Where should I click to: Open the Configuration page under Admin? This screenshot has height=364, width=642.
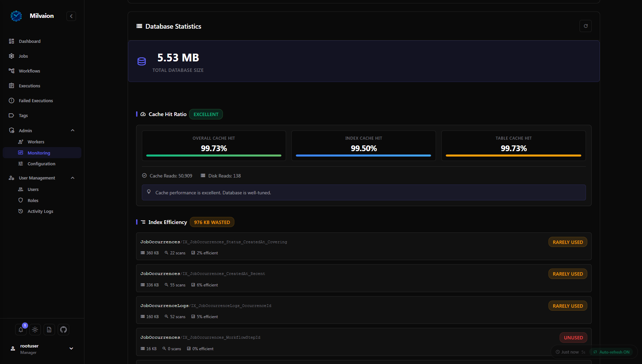[41, 164]
